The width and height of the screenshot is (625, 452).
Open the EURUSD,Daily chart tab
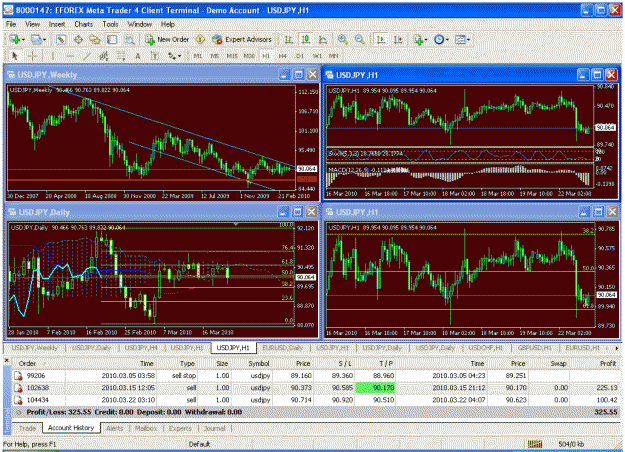[x=283, y=348]
